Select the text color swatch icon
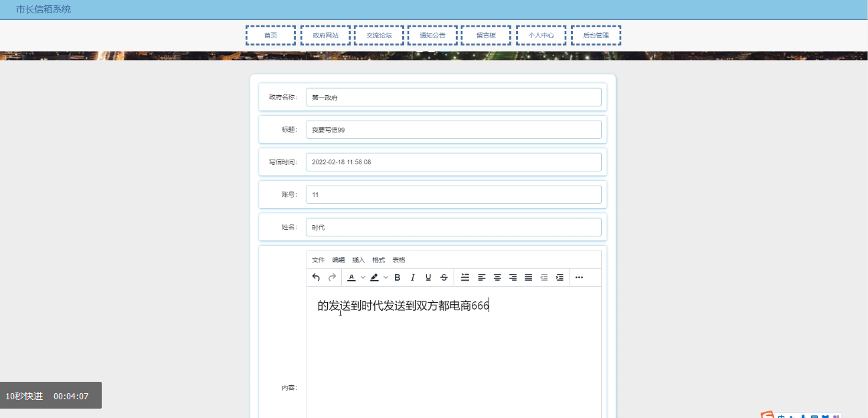Image resolution: width=868 pixels, height=418 pixels. coord(352,277)
